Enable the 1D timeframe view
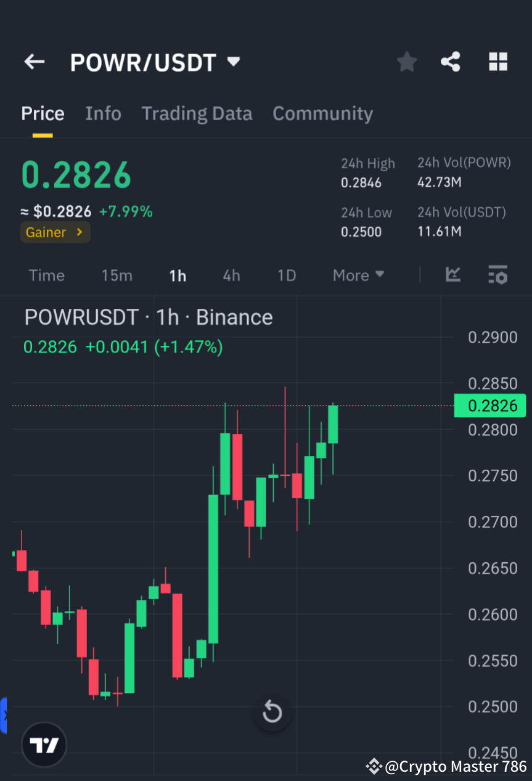Screen dimensions: 532x781 [286, 276]
